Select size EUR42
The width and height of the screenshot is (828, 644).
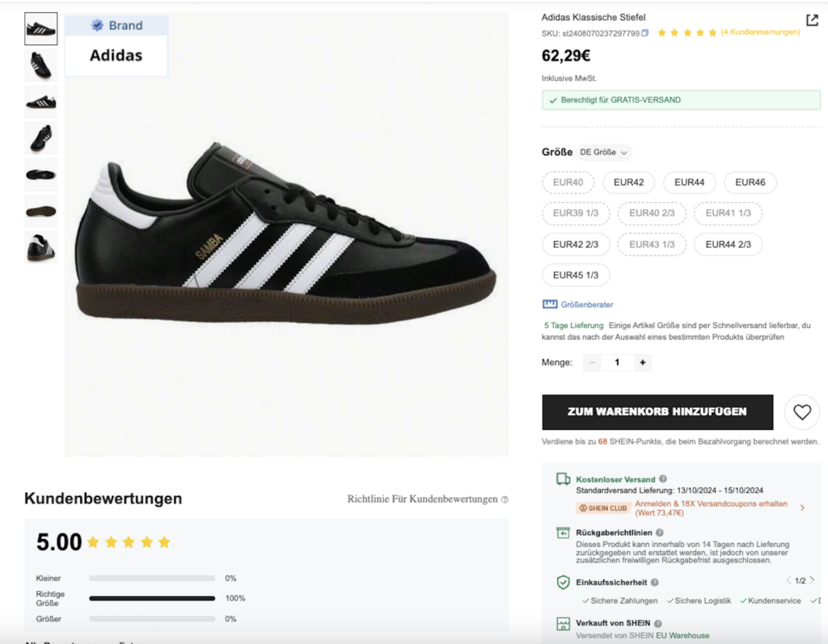[x=628, y=183]
